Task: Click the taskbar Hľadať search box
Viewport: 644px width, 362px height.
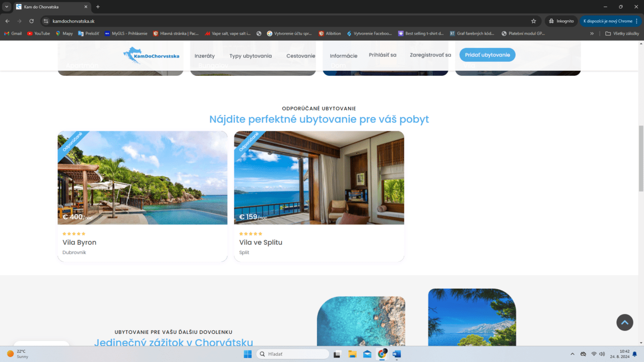Action: 293,354
